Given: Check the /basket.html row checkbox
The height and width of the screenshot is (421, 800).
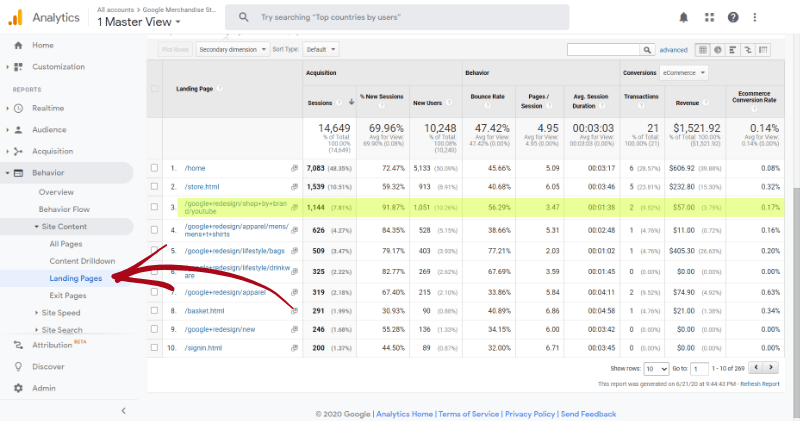Looking at the screenshot, I should [155, 311].
